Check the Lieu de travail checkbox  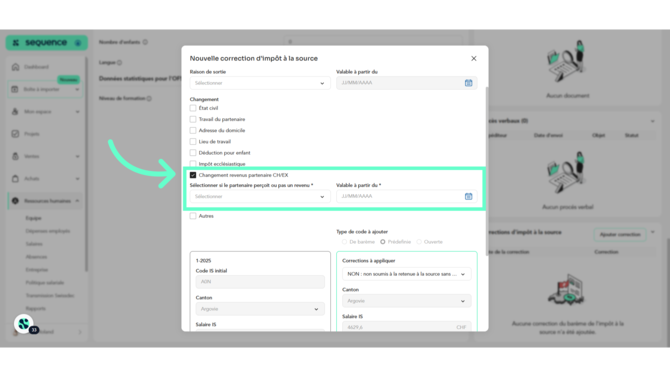point(193,141)
